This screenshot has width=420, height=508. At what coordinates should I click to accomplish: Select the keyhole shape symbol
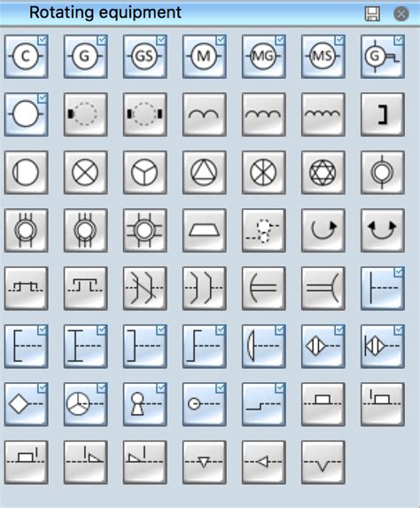(x=145, y=404)
